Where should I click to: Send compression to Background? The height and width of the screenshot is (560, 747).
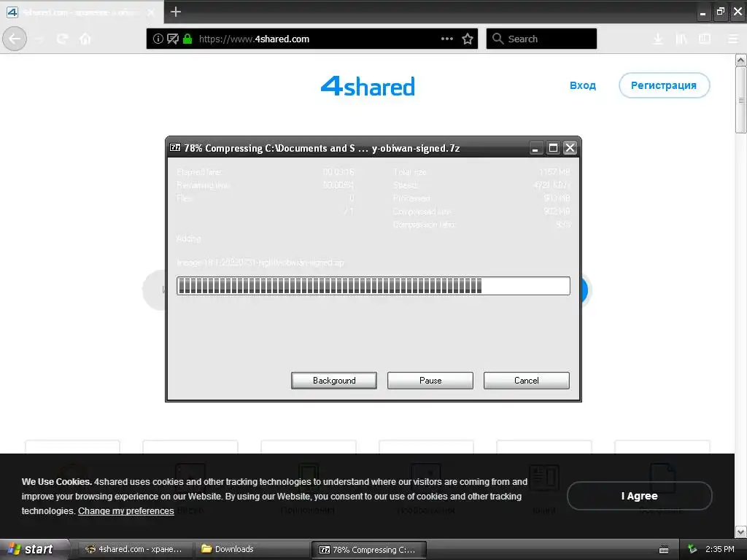334,381
